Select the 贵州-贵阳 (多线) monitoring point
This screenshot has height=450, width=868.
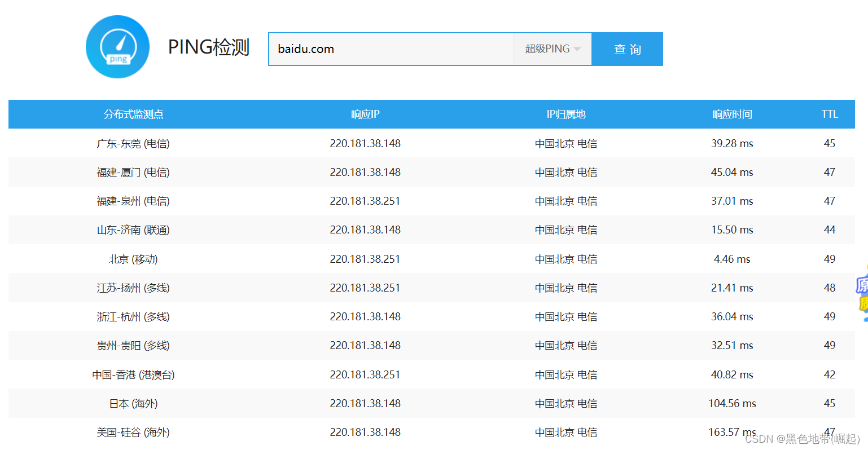[133, 346]
